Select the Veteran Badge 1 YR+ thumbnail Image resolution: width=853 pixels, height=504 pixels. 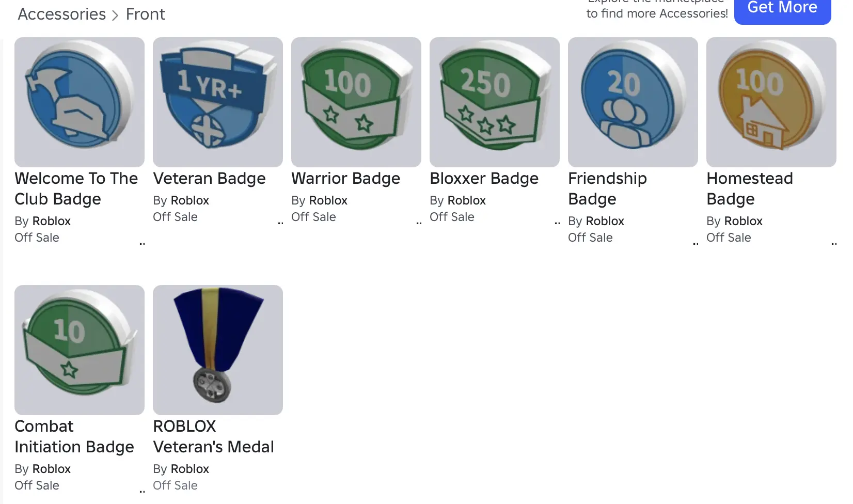click(x=218, y=102)
